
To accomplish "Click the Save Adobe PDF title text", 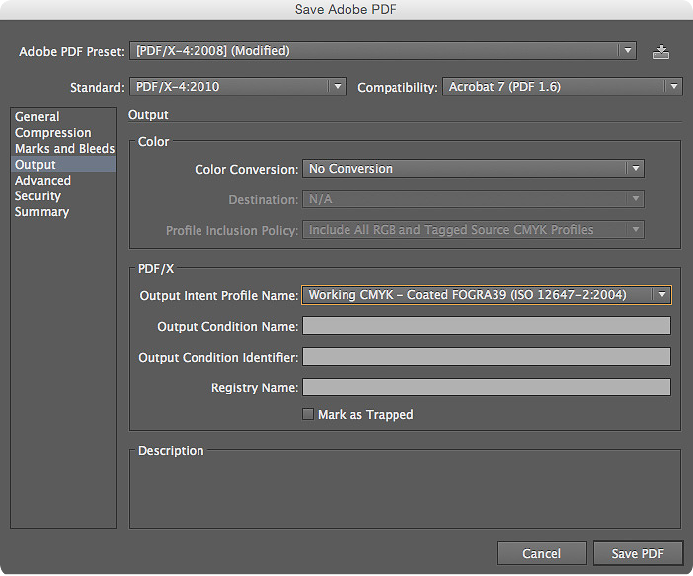I will (x=346, y=9).
